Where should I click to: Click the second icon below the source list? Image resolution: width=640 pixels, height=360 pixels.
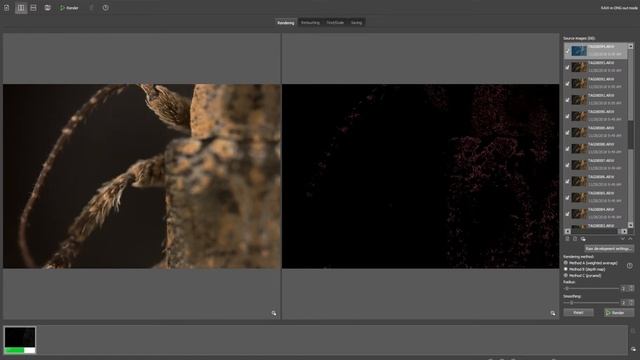(x=575, y=239)
